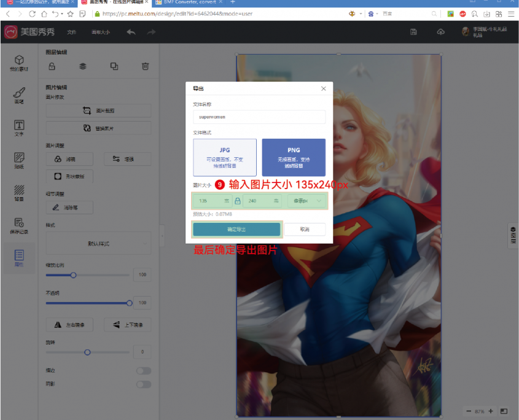Screen dimensions: 519x420
Task: Click browser home icon
Action: click(x=44, y=14)
